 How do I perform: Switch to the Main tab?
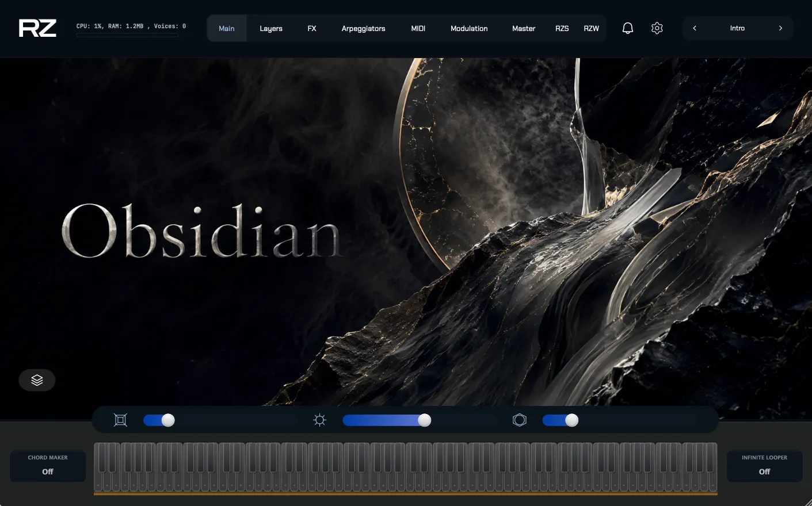(x=227, y=28)
